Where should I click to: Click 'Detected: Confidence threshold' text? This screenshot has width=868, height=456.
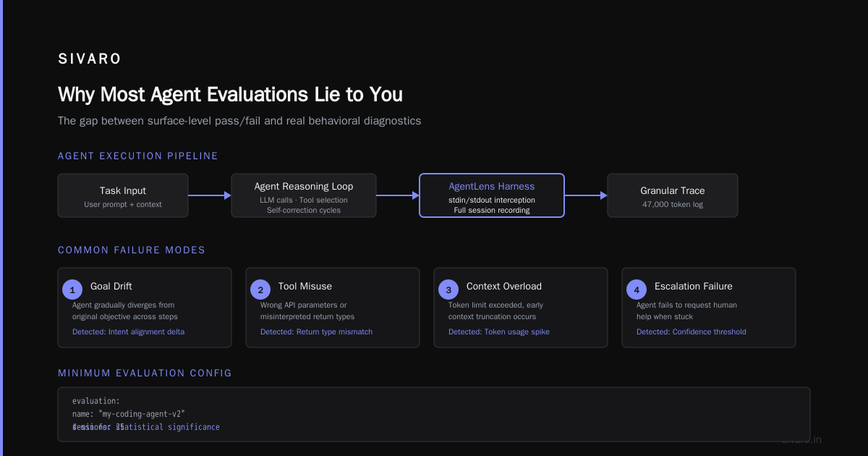tap(692, 332)
